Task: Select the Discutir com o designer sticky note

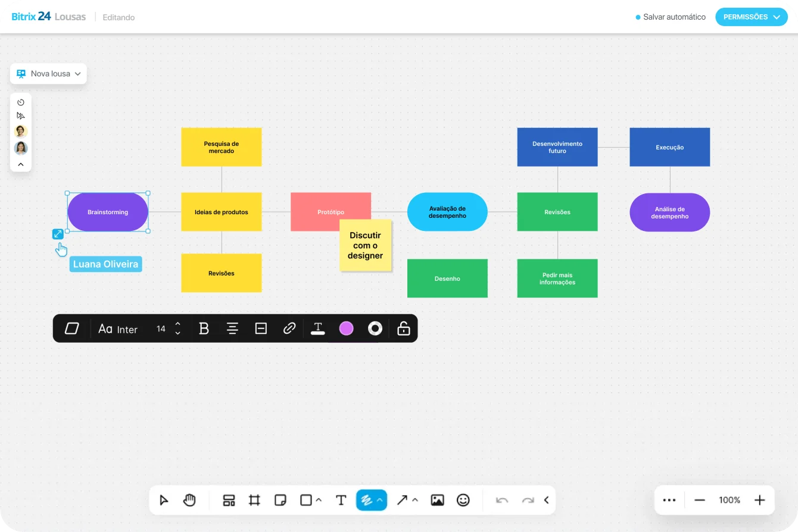Action: [x=366, y=245]
